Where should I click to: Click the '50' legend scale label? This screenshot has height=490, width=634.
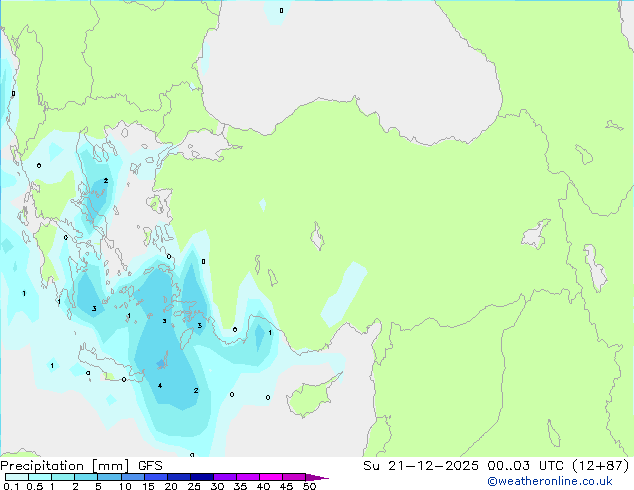tap(309, 486)
